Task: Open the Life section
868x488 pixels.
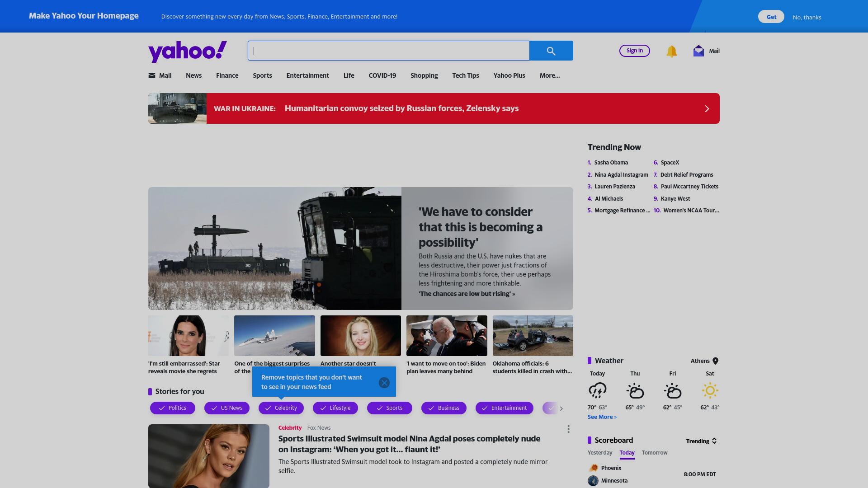Action: 349,75
